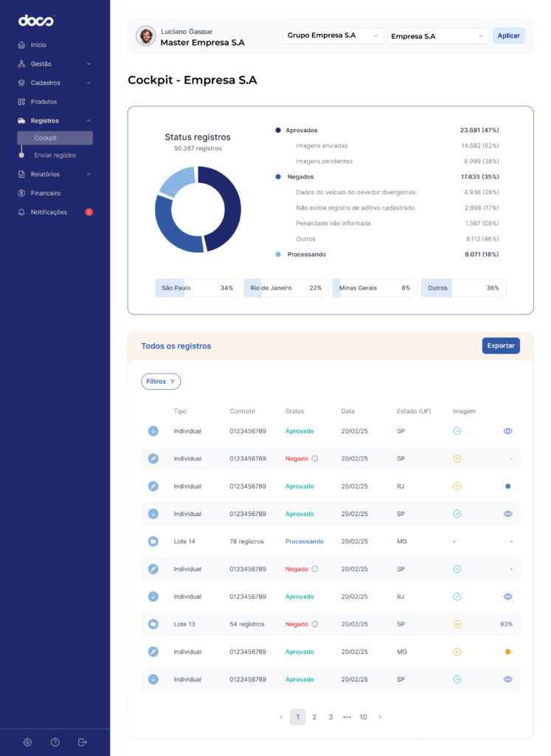551x756 pixels.
Task: Open settings gear in sidebar footer
Action: coord(27,742)
